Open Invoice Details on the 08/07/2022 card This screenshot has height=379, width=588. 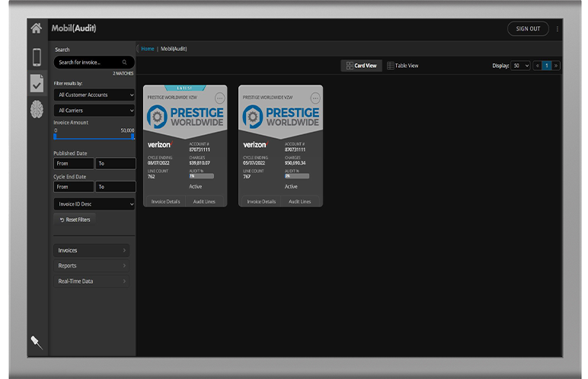(x=165, y=202)
